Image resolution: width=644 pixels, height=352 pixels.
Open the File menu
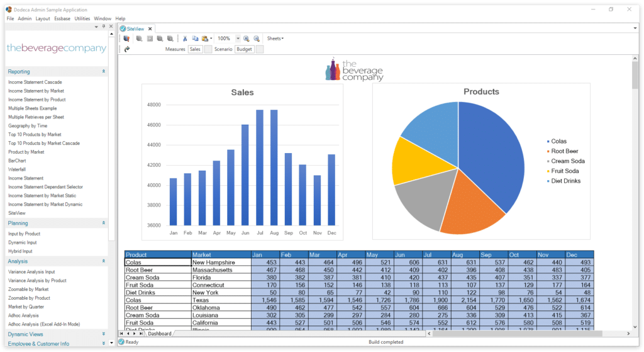point(10,18)
